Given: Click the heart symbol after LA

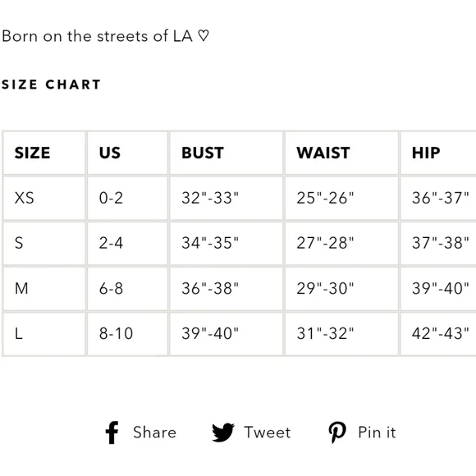Looking at the screenshot, I should 204,36.
